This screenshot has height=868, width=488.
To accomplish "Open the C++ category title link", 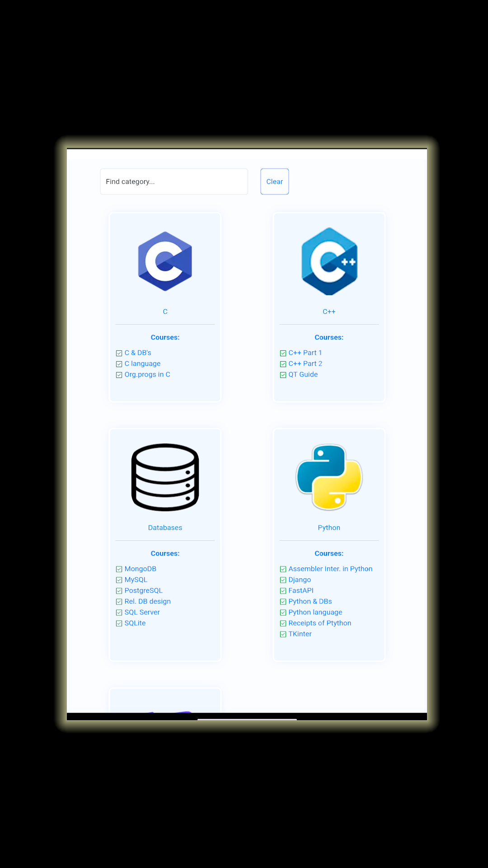I will [x=329, y=311].
